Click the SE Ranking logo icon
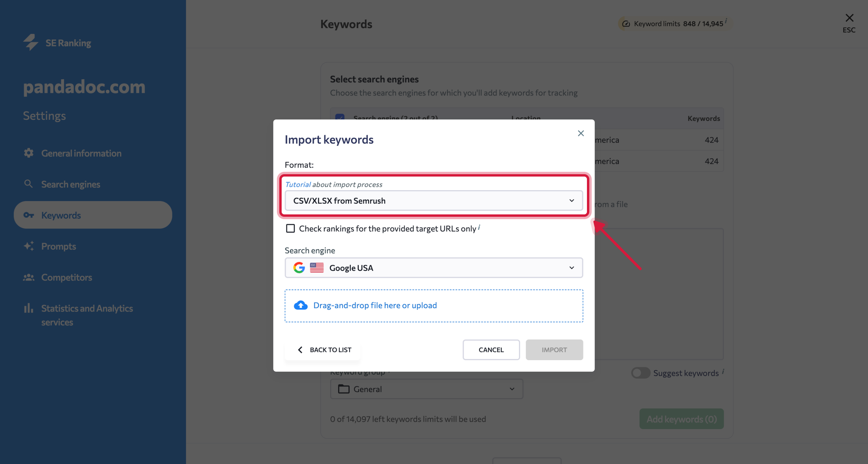 pyautogui.click(x=31, y=43)
